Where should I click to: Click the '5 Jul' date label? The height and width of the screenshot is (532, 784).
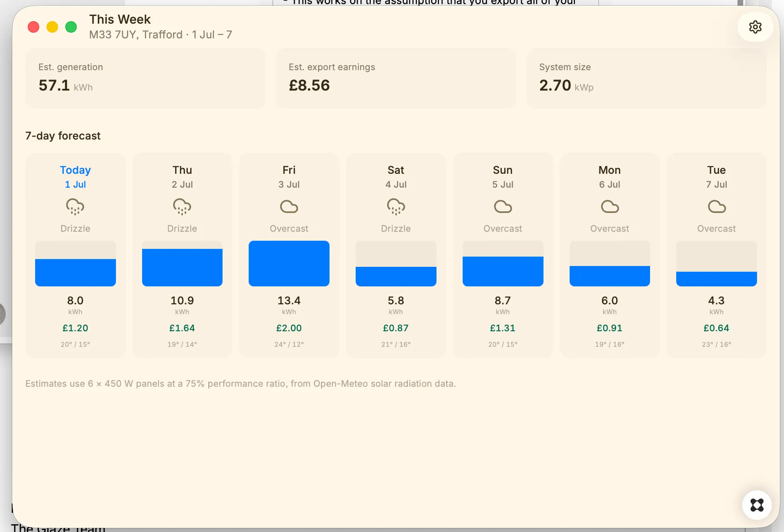(x=503, y=184)
